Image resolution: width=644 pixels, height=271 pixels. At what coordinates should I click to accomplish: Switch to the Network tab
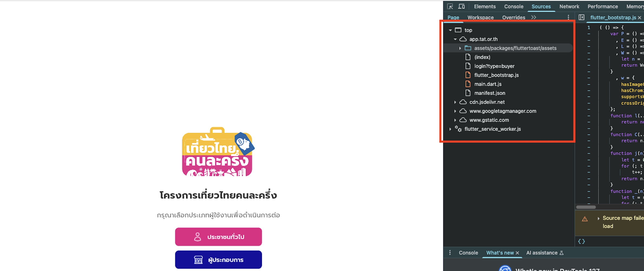click(x=569, y=6)
